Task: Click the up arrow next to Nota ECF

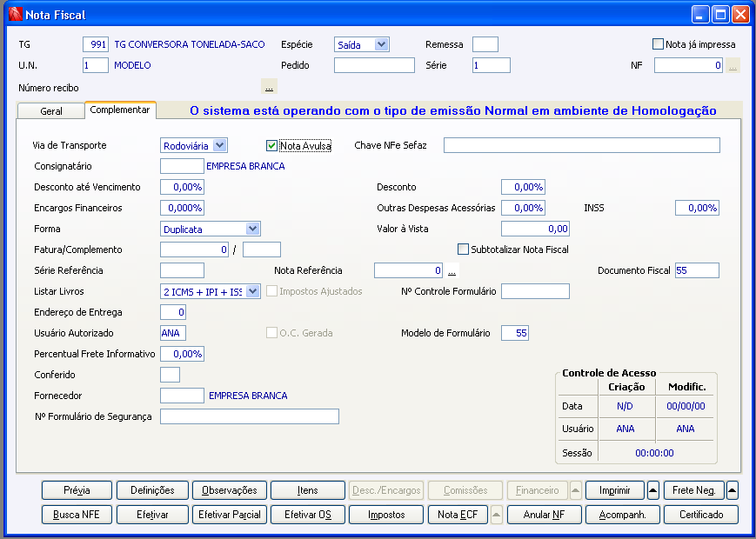Action: point(496,515)
